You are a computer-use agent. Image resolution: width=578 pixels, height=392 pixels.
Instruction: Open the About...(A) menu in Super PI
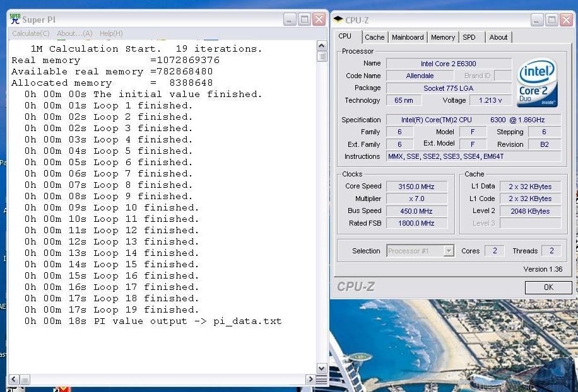pyautogui.click(x=74, y=33)
